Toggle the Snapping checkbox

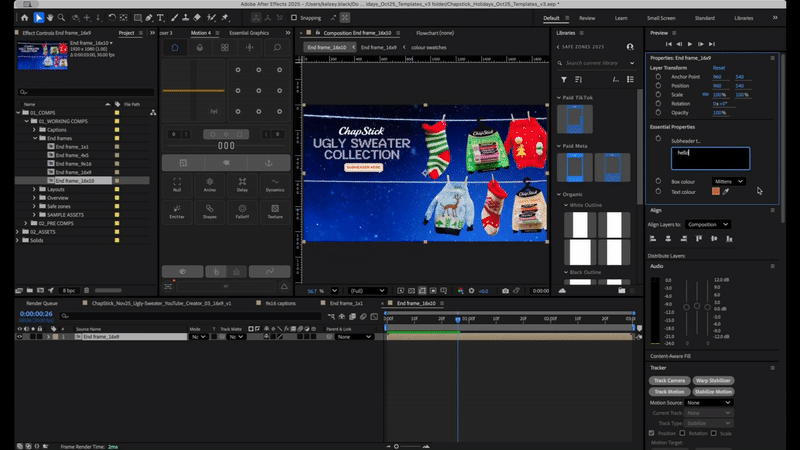click(294, 18)
